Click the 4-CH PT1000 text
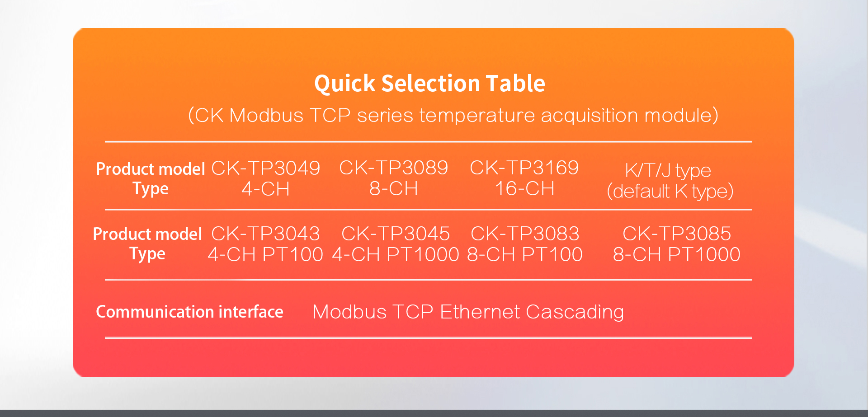Image resolution: width=868 pixels, height=417 pixels. click(396, 254)
